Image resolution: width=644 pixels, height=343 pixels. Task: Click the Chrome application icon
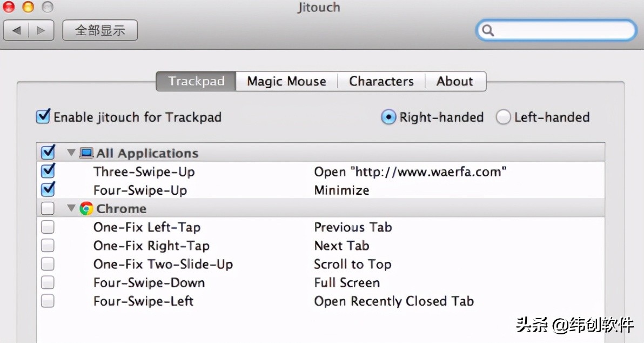click(x=86, y=209)
